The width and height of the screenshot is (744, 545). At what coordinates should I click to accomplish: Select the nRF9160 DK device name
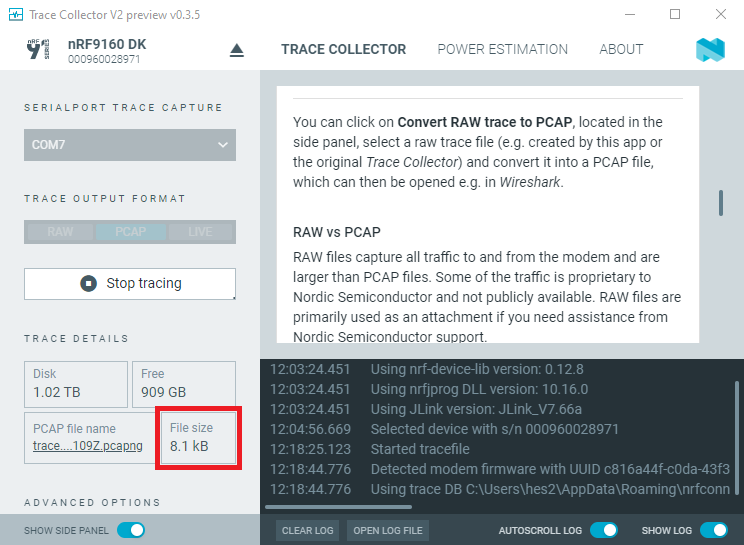107,44
